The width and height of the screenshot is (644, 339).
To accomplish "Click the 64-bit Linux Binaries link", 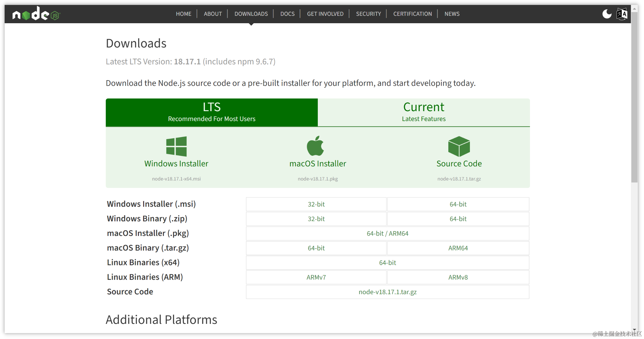I will click(x=386, y=262).
